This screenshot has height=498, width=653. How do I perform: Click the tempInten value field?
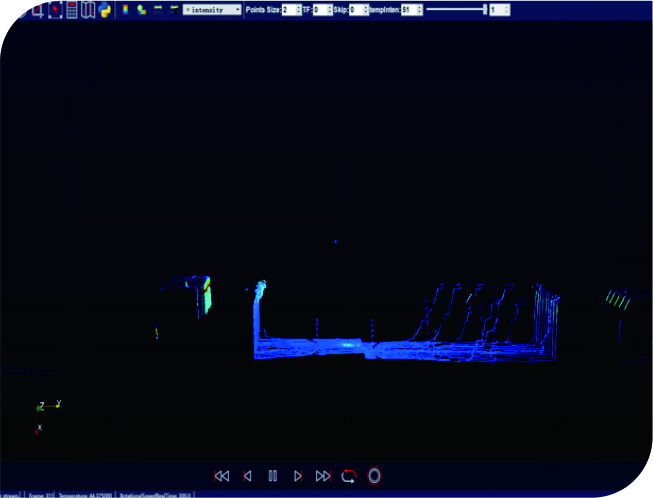(409, 10)
